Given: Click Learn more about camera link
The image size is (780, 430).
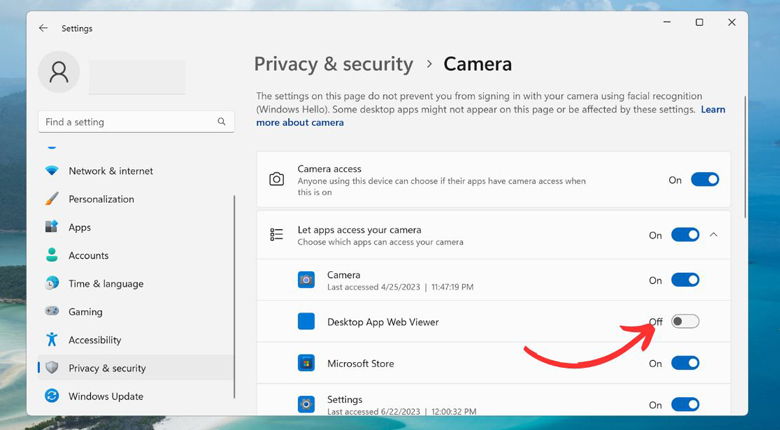Looking at the screenshot, I should click(x=300, y=122).
